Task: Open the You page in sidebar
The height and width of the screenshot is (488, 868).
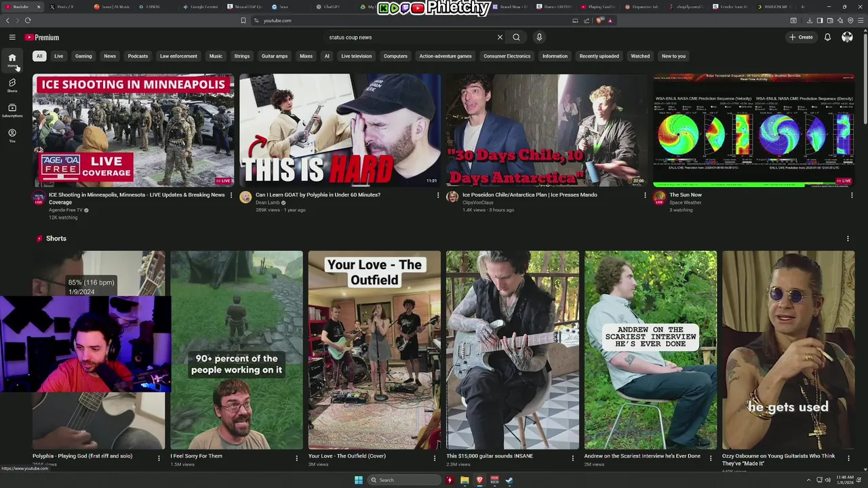Action: (12, 136)
